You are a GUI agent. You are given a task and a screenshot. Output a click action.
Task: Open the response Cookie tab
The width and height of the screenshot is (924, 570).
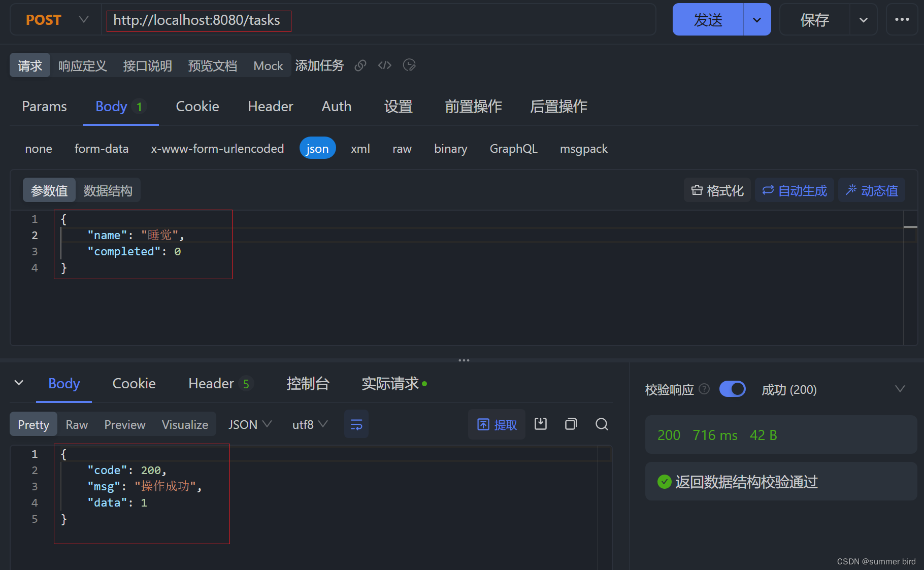(134, 383)
